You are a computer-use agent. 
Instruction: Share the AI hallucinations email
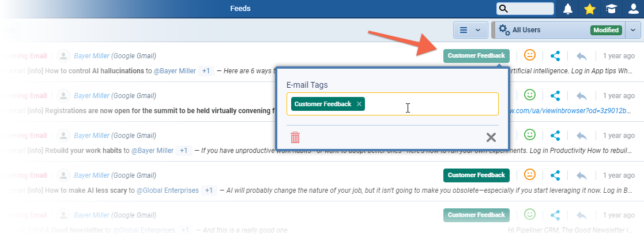click(555, 56)
